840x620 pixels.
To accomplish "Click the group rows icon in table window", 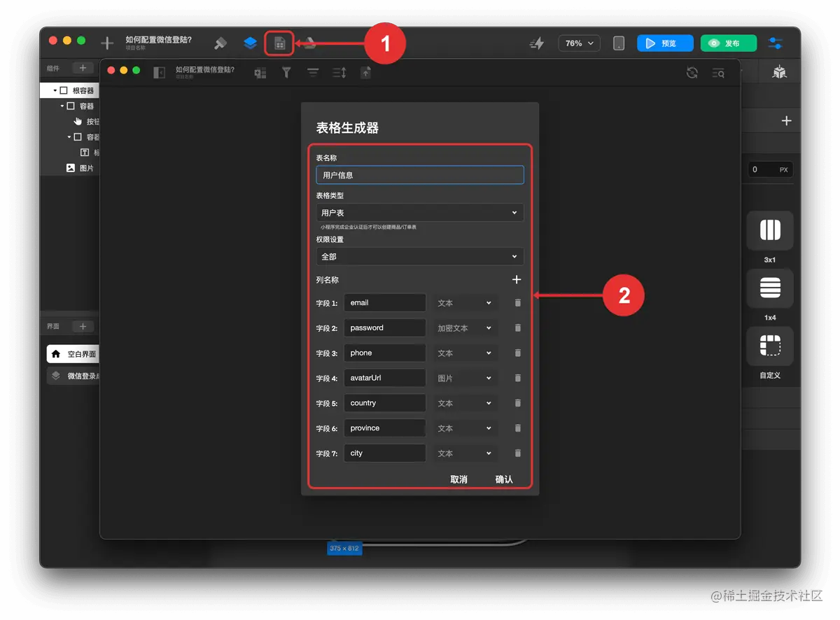I will coord(313,73).
